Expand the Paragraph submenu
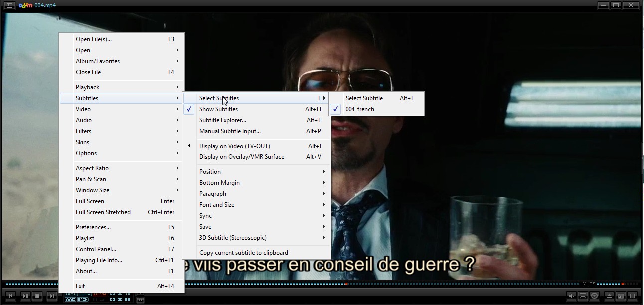The image size is (644, 305). coord(256,194)
